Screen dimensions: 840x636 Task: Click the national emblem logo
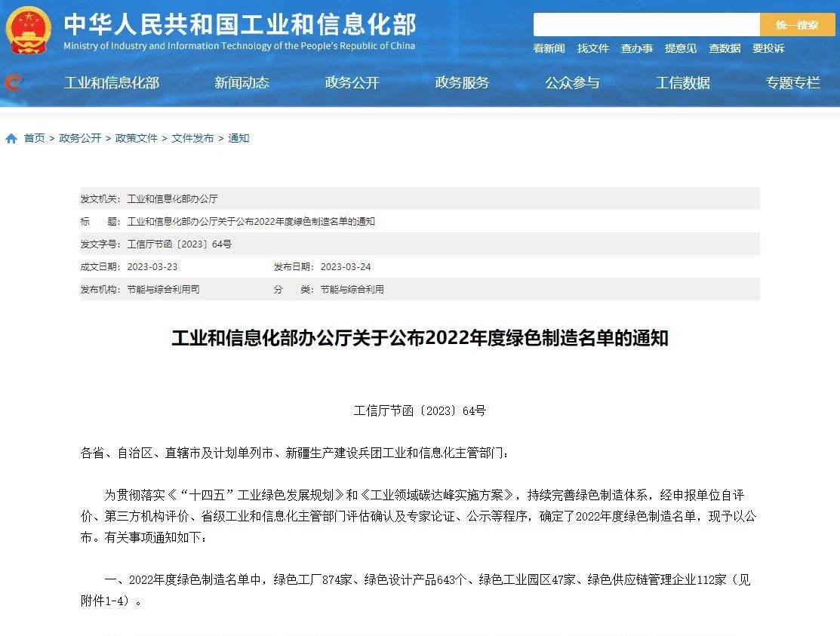coord(28,29)
